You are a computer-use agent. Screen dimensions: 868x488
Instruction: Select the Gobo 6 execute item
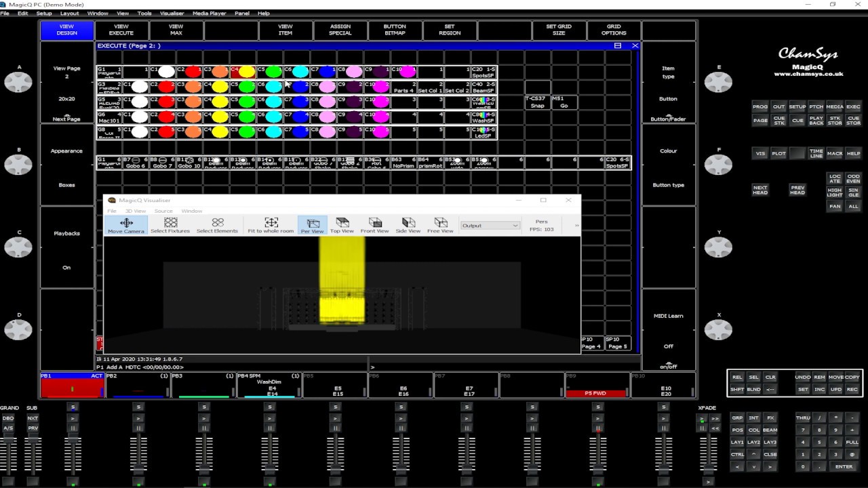(x=136, y=163)
